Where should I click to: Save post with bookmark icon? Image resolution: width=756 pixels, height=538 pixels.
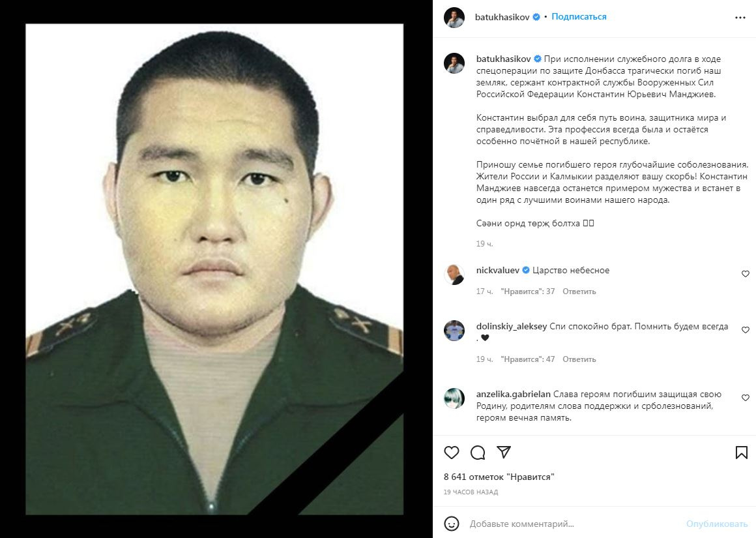(x=742, y=453)
